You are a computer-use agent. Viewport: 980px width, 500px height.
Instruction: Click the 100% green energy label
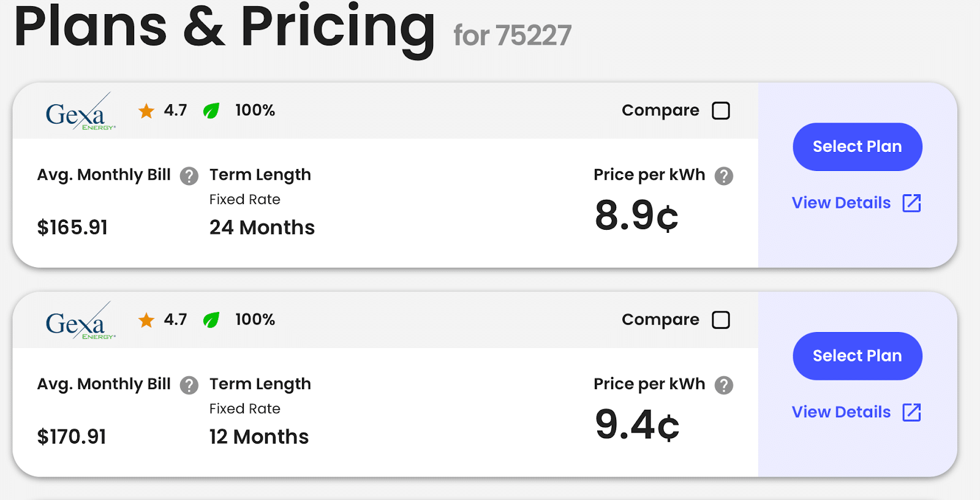click(x=254, y=110)
